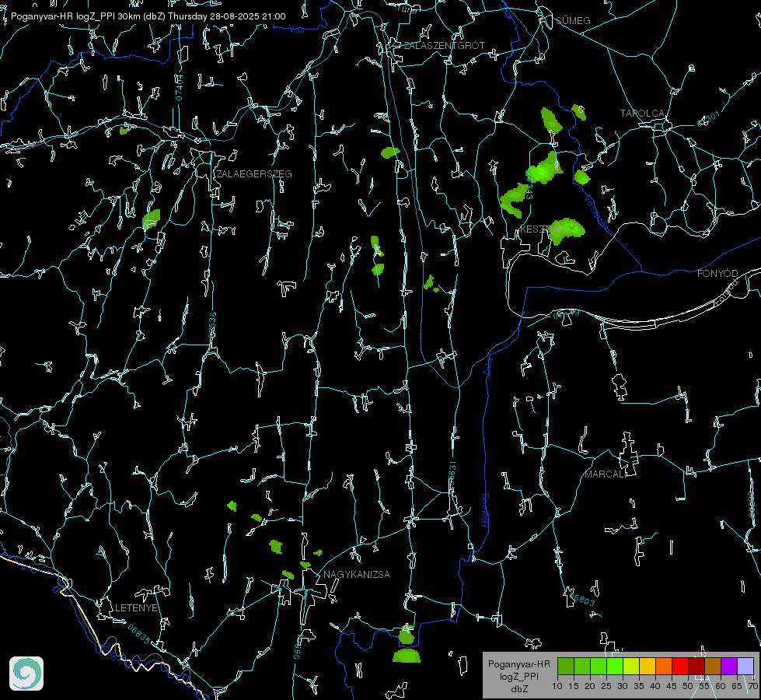Click the MARCALI city label
Image resolution: width=761 pixels, height=700 pixels.
coord(604,474)
